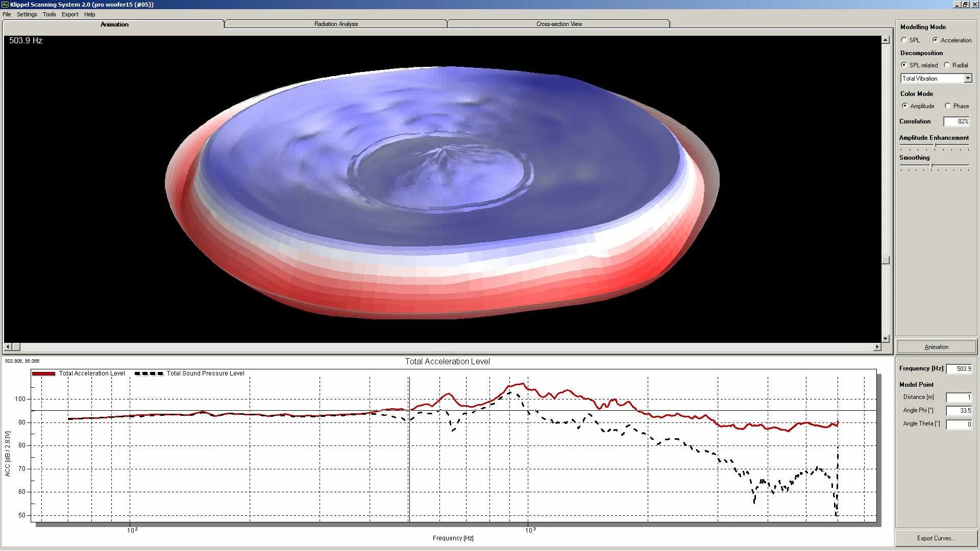Switch to Cross-section View tab

click(x=559, y=24)
